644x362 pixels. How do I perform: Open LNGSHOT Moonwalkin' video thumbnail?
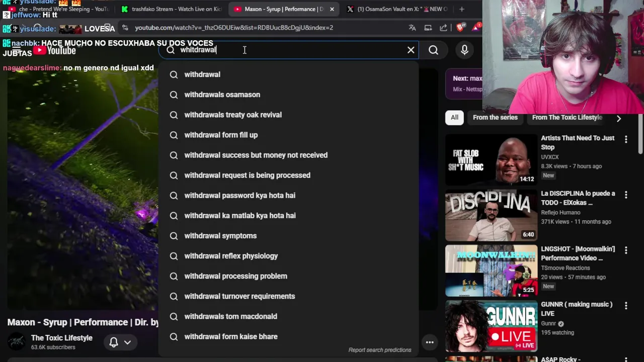[x=491, y=270]
